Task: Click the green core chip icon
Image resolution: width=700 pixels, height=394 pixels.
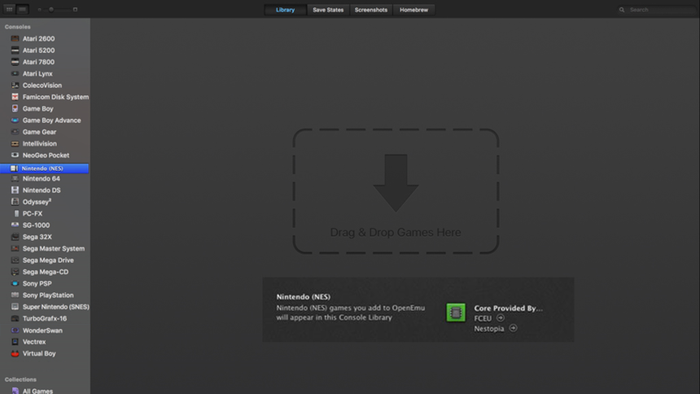Action: (456, 312)
